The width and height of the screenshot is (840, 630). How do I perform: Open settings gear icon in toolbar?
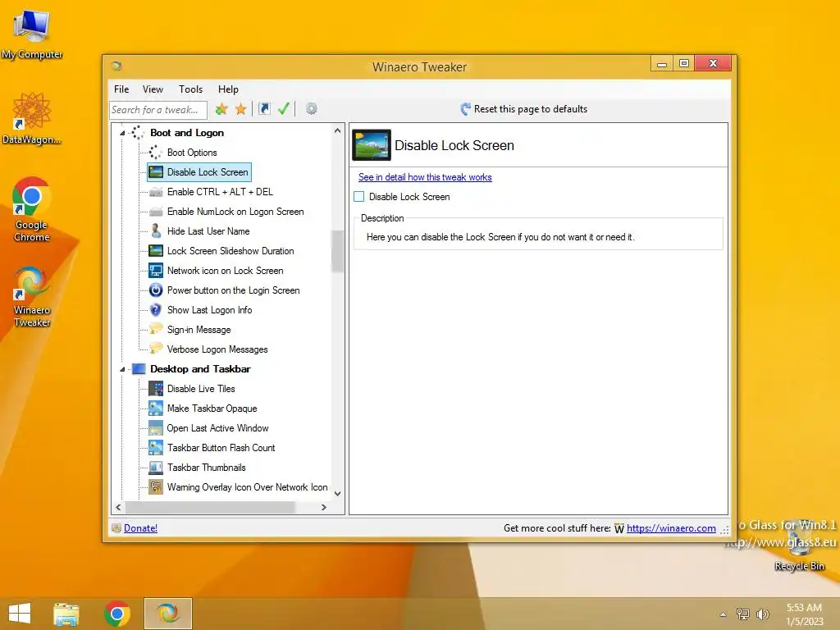click(x=311, y=109)
